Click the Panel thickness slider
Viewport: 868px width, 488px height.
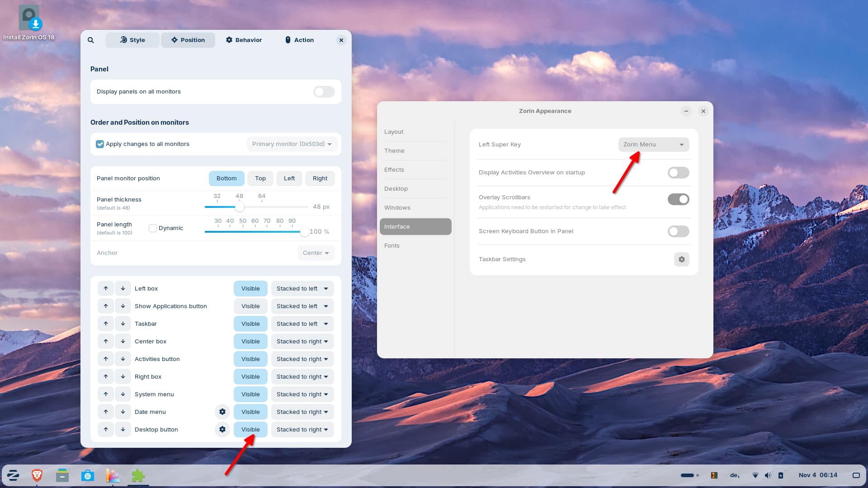coord(240,207)
